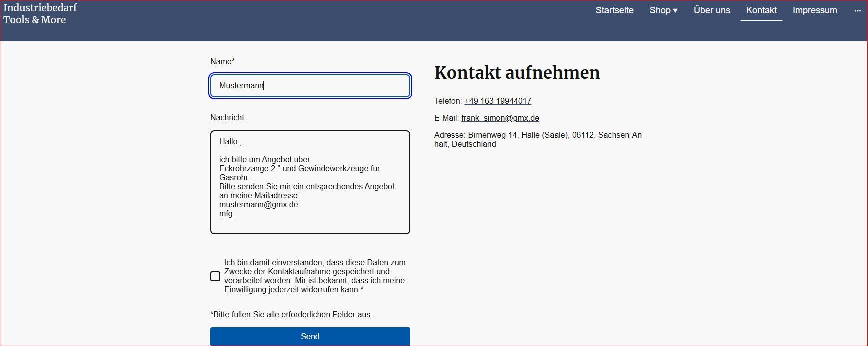Click inside the Nachricht message textarea
Screen dimensions: 868x346
pos(310,182)
